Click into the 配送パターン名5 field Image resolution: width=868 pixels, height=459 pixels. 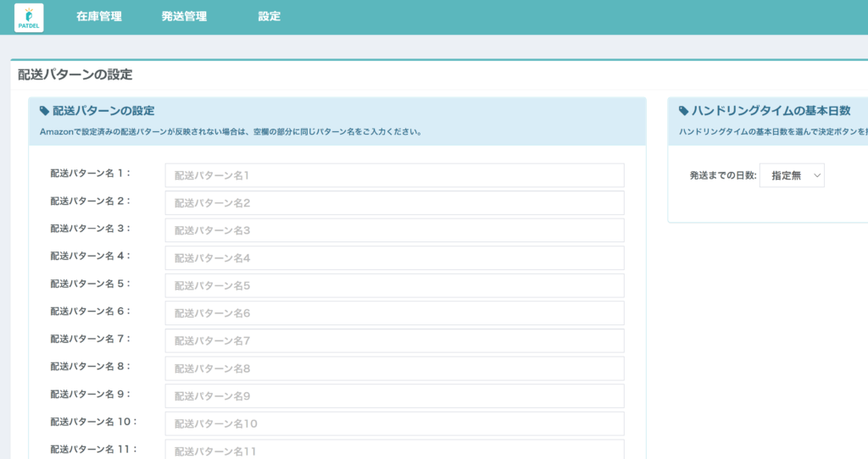(394, 285)
